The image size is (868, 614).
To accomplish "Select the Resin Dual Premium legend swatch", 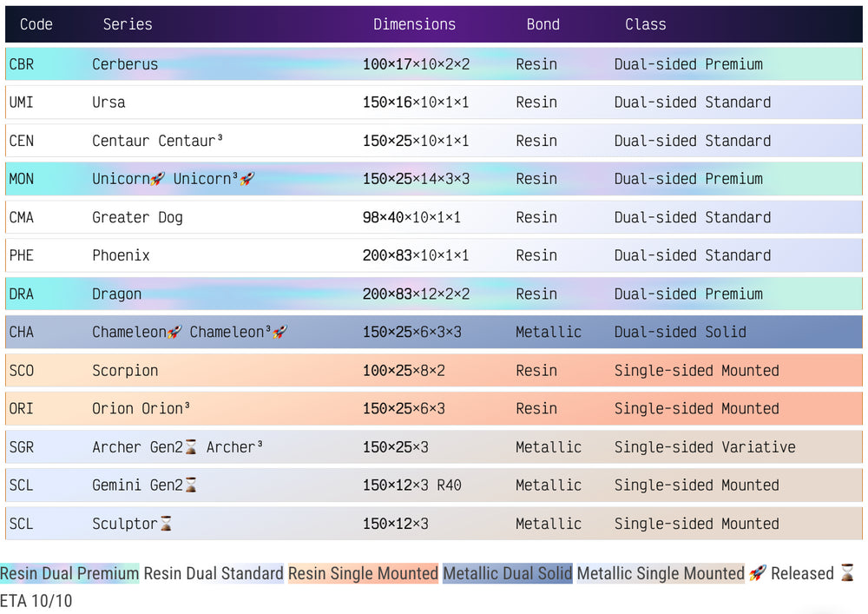I will click(x=69, y=573).
